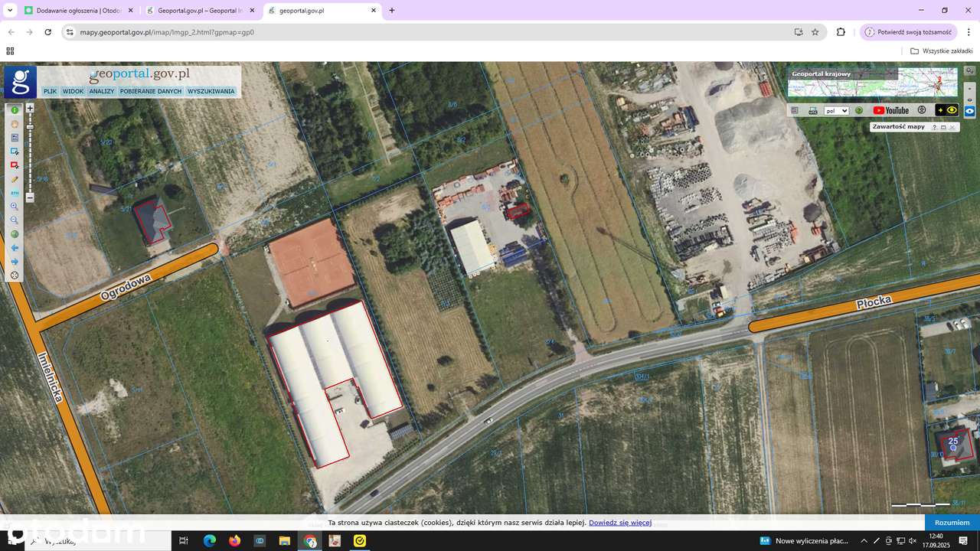The width and height of the screenshot is (980, 551).
Task: Click the Rozumiem cookie button
Action: point(952,523)
